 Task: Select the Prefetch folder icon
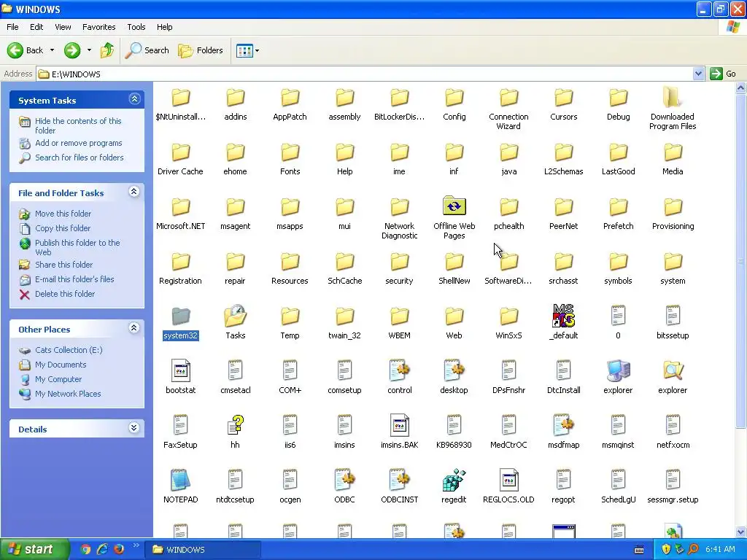619,207
